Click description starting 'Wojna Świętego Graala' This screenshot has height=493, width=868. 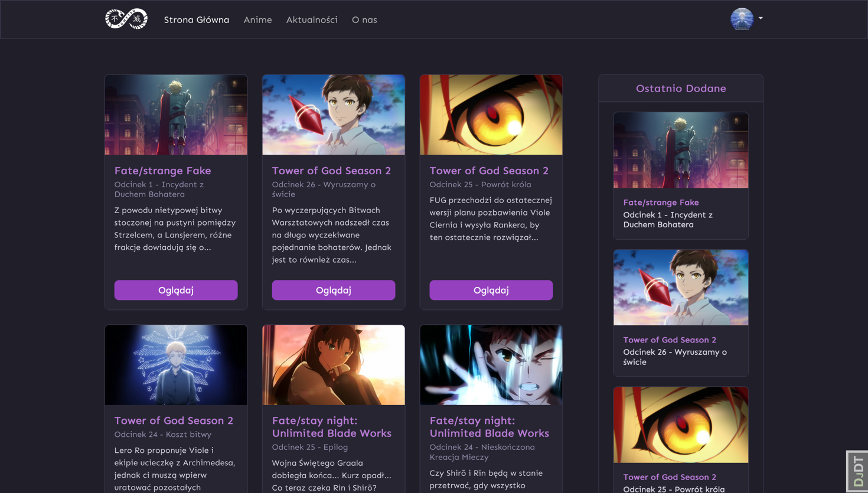(332, 475)
